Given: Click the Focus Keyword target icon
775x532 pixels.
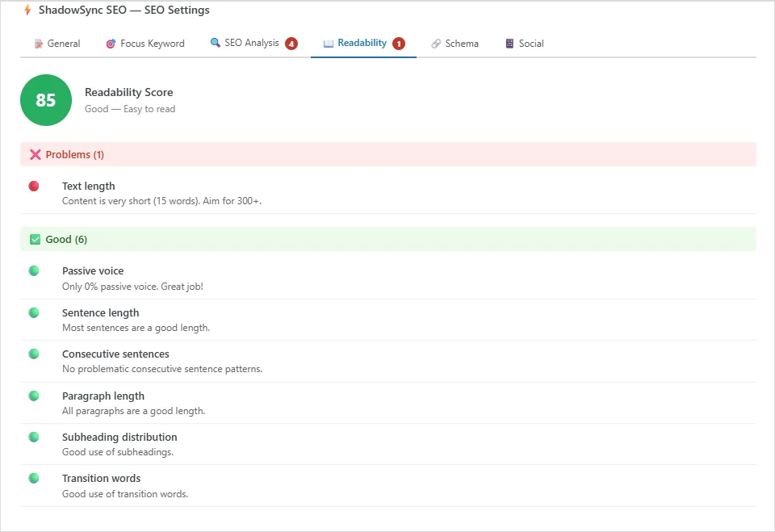Looking at the screenshot, I should tap(111, 44).
